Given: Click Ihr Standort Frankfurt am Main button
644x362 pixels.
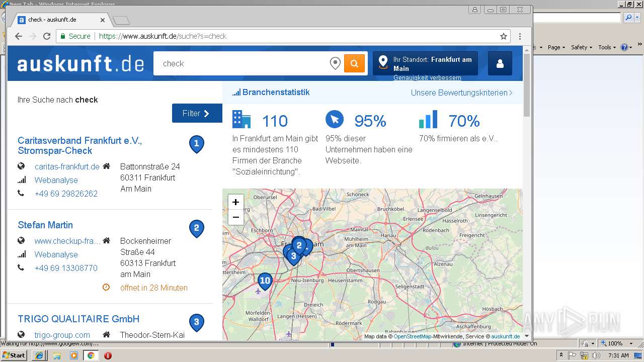Looking at the screenshot, I should [x=425, y=63].
